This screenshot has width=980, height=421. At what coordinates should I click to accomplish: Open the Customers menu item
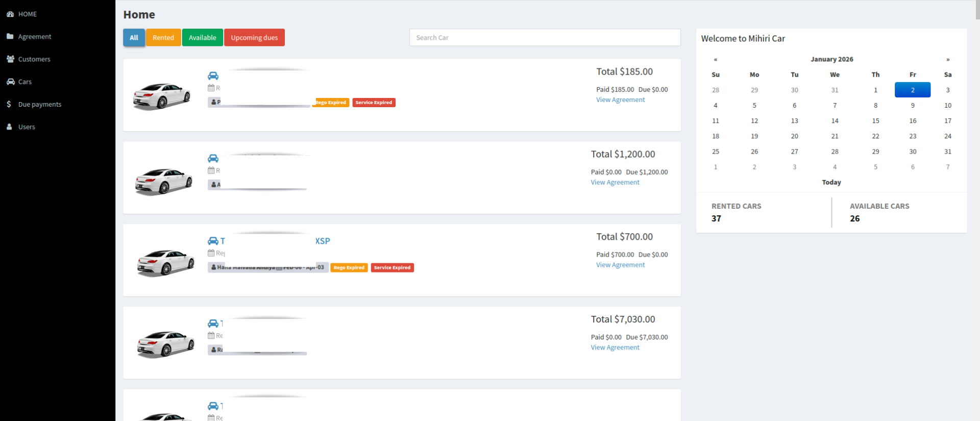pyautogui.click(x=34, y=59)
